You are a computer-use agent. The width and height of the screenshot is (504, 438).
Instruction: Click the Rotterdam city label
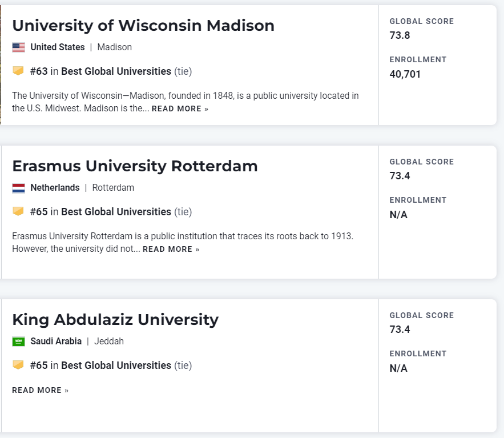tap(113, 188)
